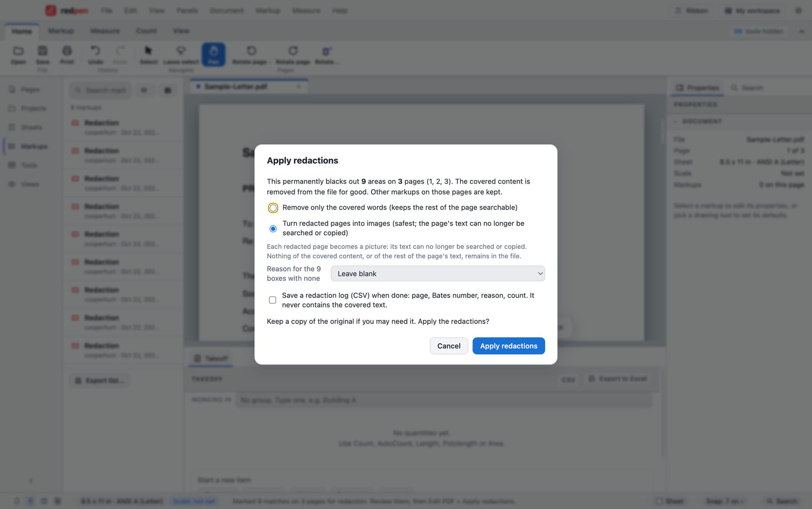Click the Open folder icon in the ribbon
Image resolution: width=812 pixels, height=509 pixels.
(18, 51)
